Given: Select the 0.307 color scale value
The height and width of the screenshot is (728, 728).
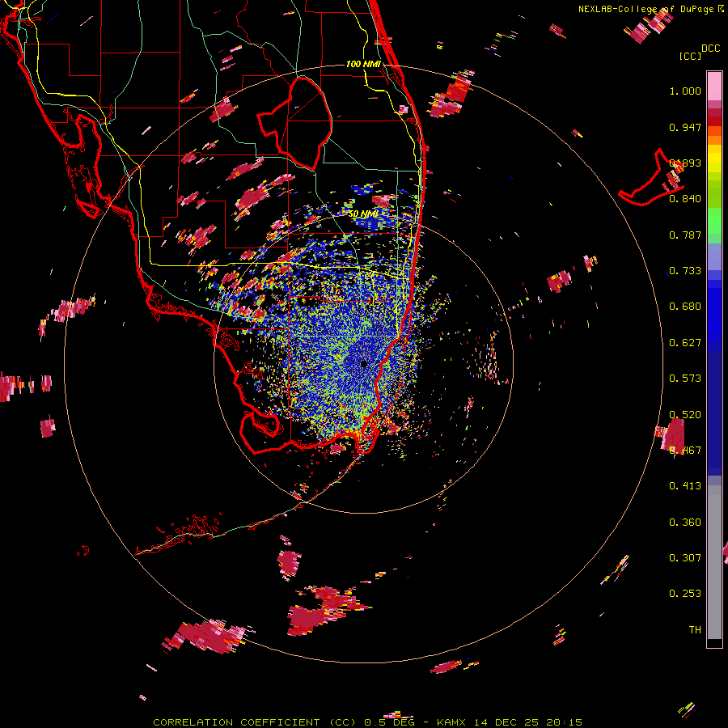Looking at the screenshot, I should click(685, 558).
